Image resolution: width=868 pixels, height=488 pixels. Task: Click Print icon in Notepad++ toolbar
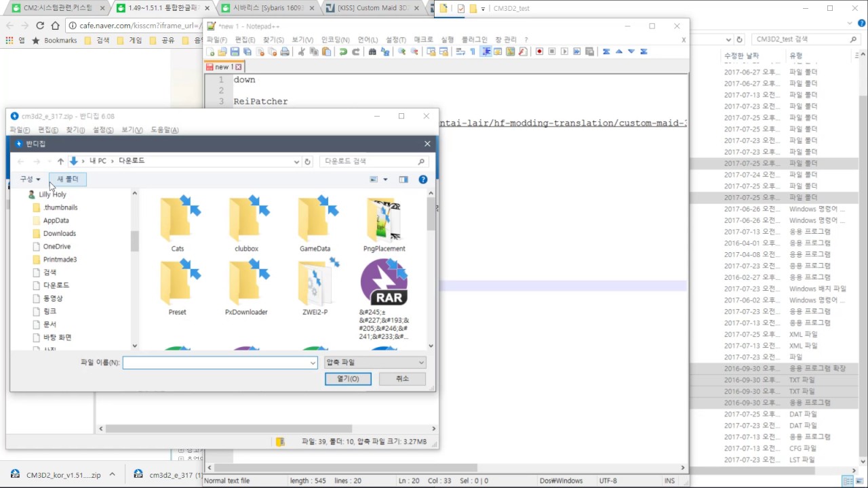coord(285,52)
